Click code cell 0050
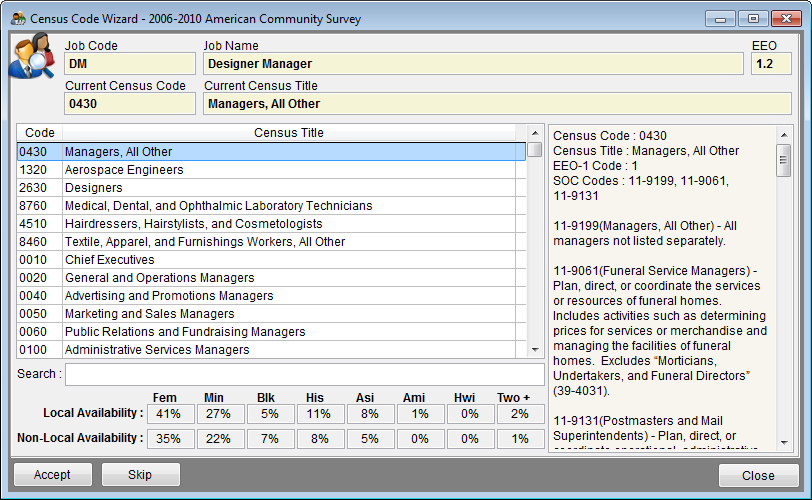812x500 pixels. coord(40,314)
